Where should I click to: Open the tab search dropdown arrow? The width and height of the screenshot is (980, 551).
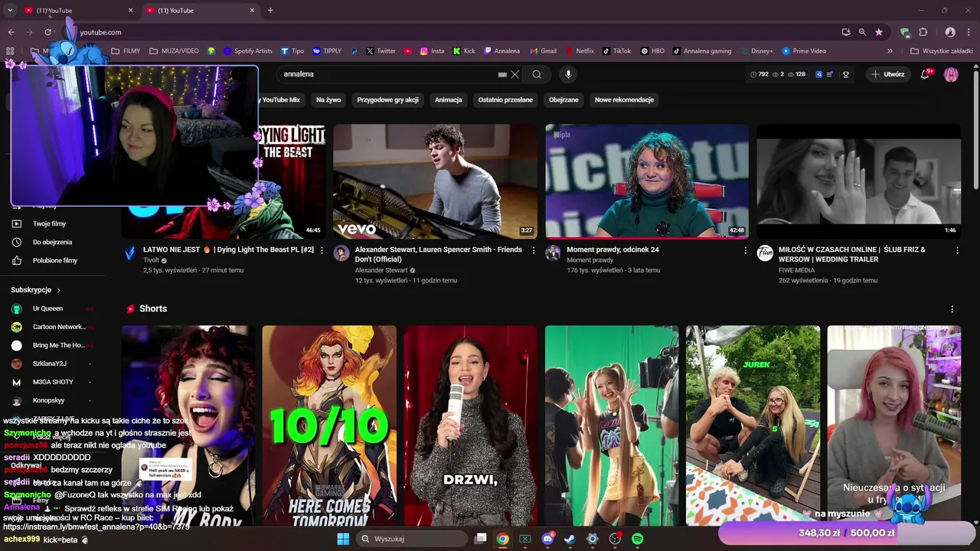pyautogui.click(x=11, y=11)
